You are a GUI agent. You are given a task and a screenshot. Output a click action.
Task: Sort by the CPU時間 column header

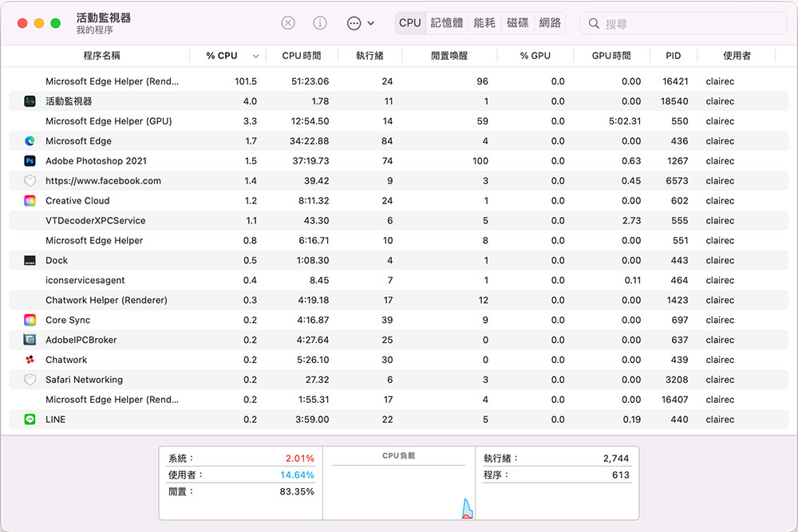tap(302, 56)
